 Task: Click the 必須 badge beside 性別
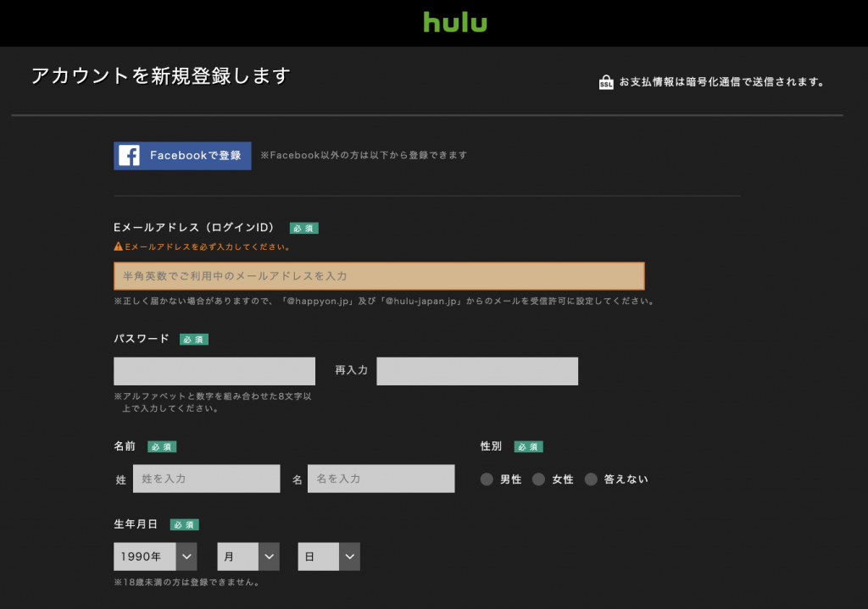tap(529, 446)
